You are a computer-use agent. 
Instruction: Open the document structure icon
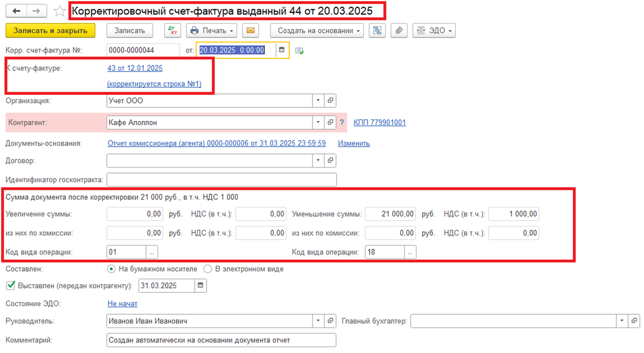click(x=377, y=31)
